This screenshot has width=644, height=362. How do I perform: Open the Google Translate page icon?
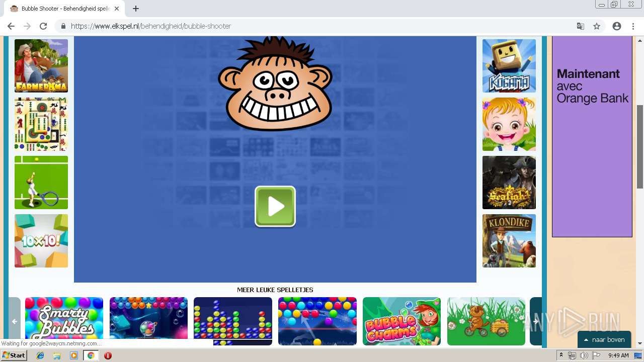pos(581,26)
